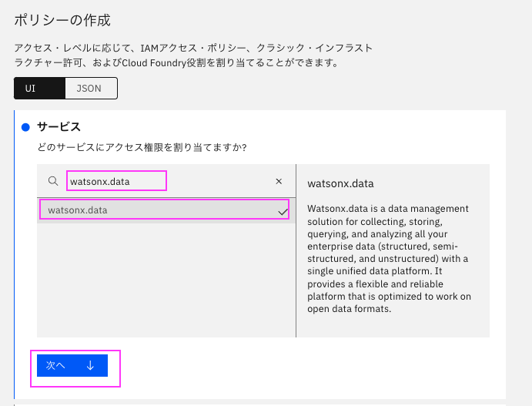The height and width of the screenshot is (406, 532).
Task: Click the IAMアクセス・ポリシー intro description text
Action: click(193, 55)
